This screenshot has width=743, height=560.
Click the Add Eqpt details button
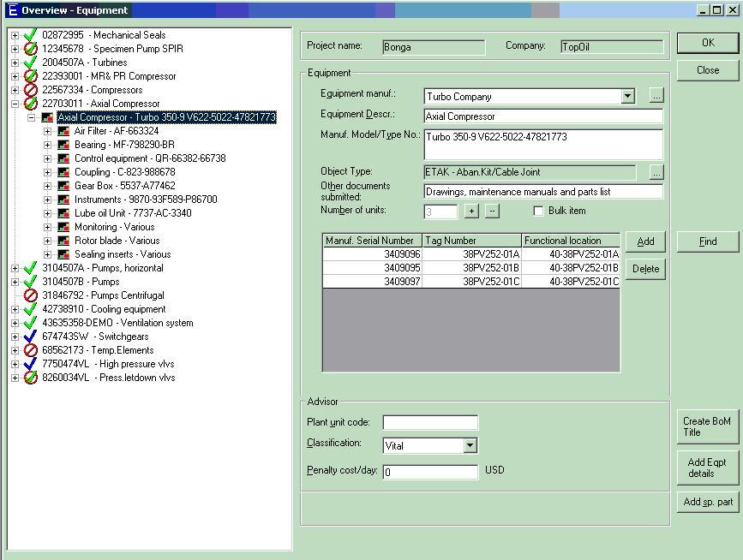(x=708, y=468)
